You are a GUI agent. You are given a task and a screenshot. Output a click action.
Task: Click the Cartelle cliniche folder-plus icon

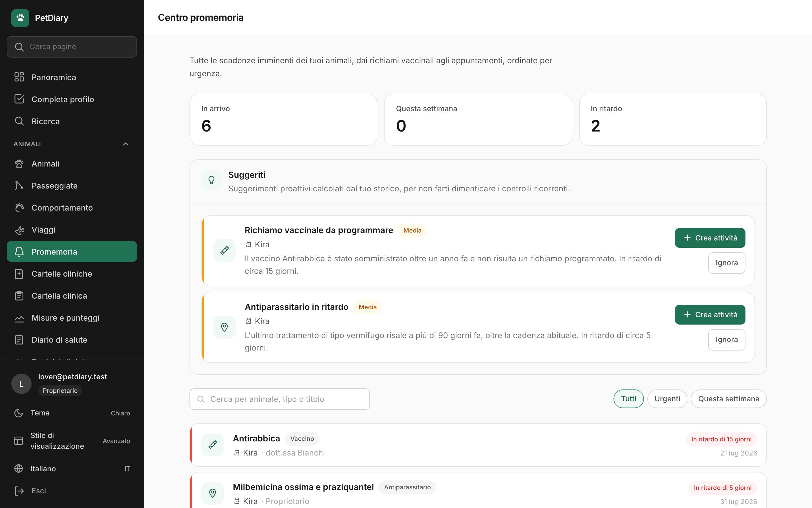(19, 274)
